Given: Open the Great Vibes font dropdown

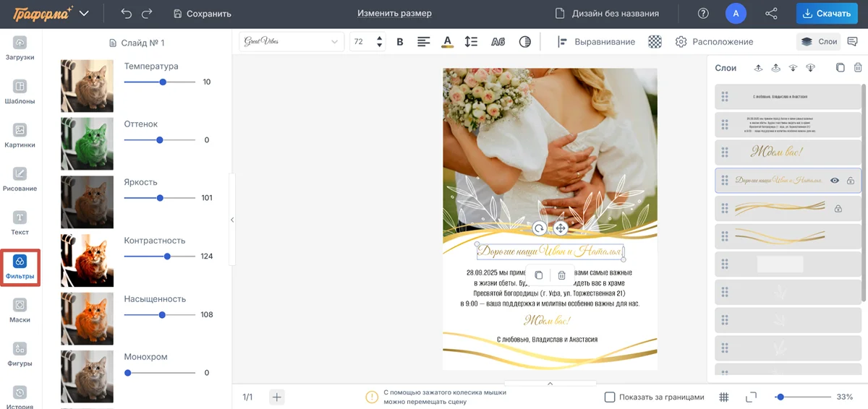Looking at the screenshot, I should [292, 42].
